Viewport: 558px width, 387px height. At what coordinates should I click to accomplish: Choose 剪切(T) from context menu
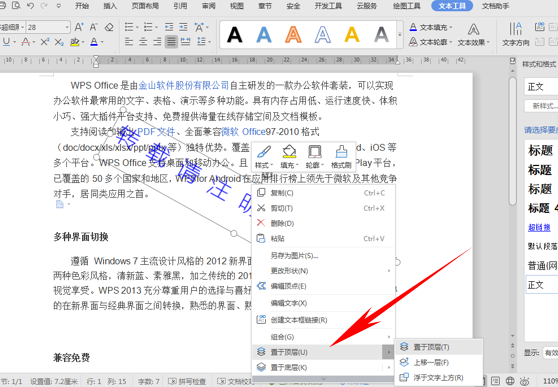(x=323, y=208)
